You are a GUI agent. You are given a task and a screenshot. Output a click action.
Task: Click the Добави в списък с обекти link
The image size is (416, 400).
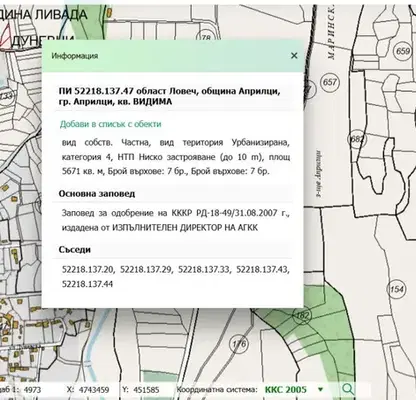111,124
